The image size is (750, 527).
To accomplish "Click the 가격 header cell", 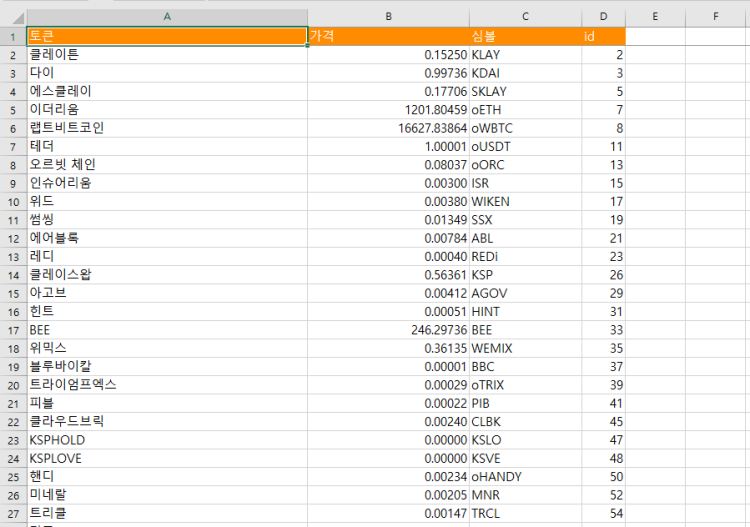I will (x=388, y=36).
